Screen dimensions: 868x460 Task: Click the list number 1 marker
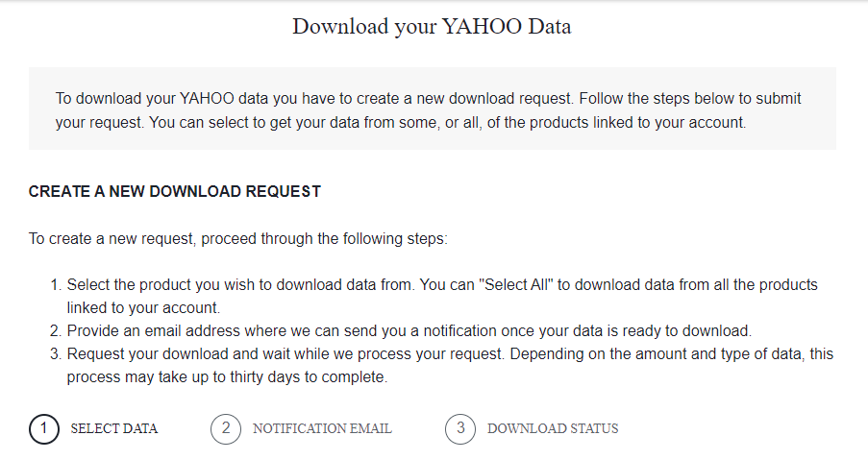coord(56,285)
